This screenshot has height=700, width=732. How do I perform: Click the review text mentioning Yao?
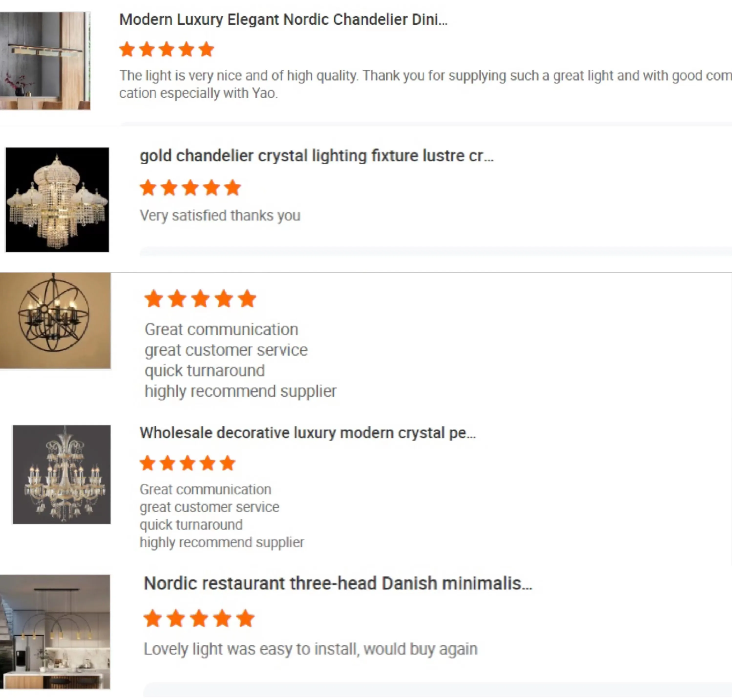coord(425,84)
